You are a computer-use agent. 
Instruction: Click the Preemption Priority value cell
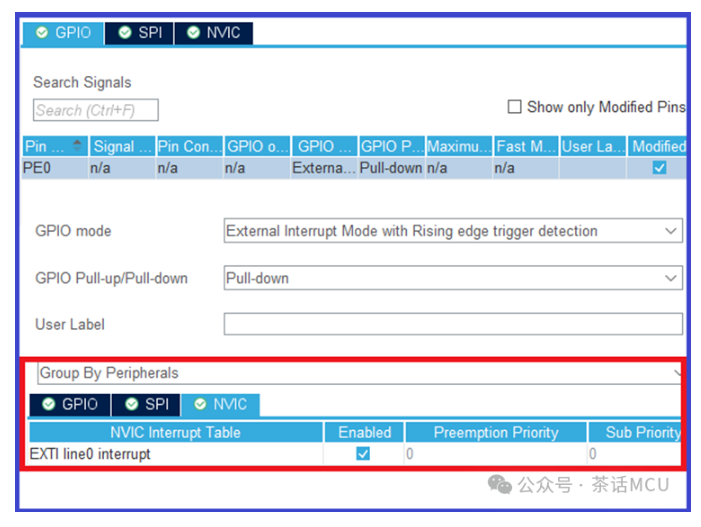click(495, 454)
